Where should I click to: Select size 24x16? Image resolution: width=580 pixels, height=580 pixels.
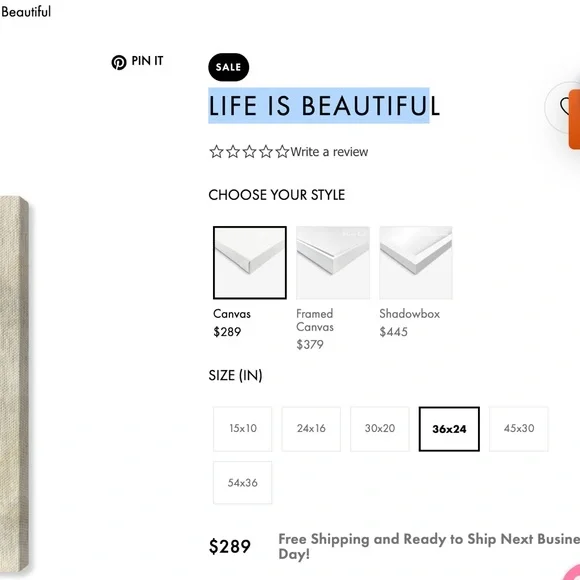pyautogui.click(x=311, y=429)
